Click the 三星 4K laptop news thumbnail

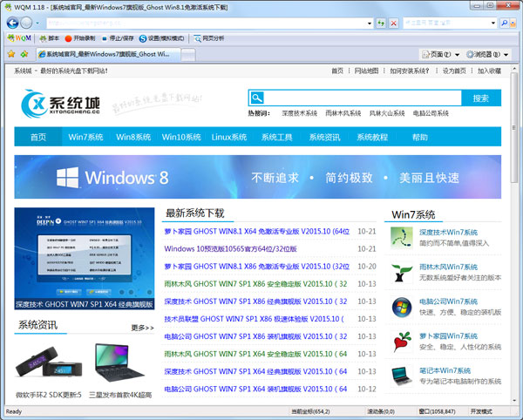pos(120,363)
